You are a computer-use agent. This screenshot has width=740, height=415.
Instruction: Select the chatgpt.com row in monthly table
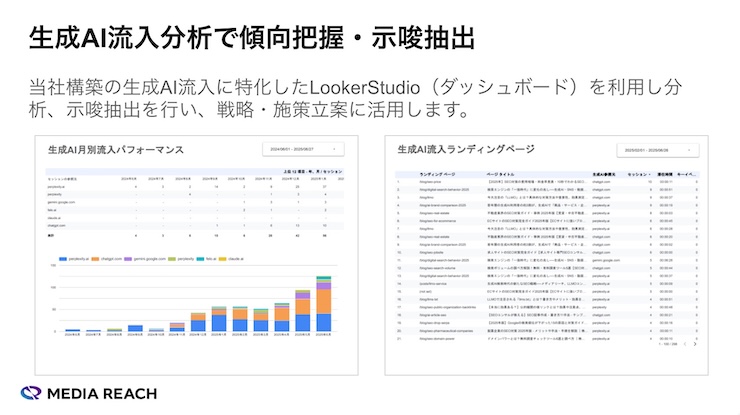[x=195, y=226]
